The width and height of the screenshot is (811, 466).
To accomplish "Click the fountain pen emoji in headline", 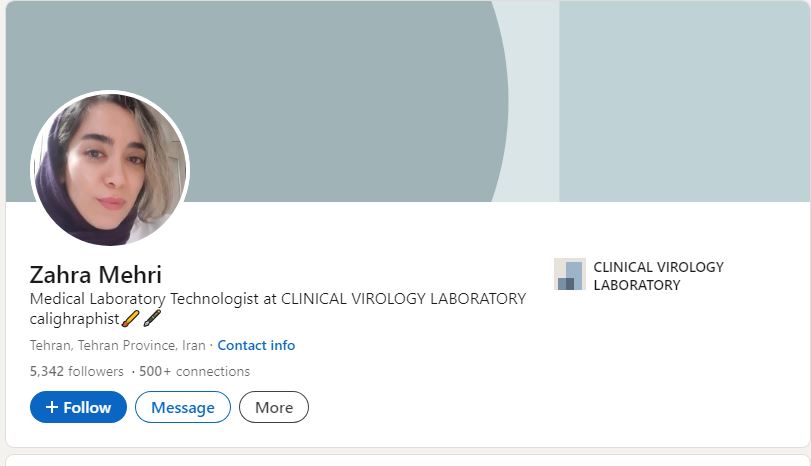I will click(152, 319).
